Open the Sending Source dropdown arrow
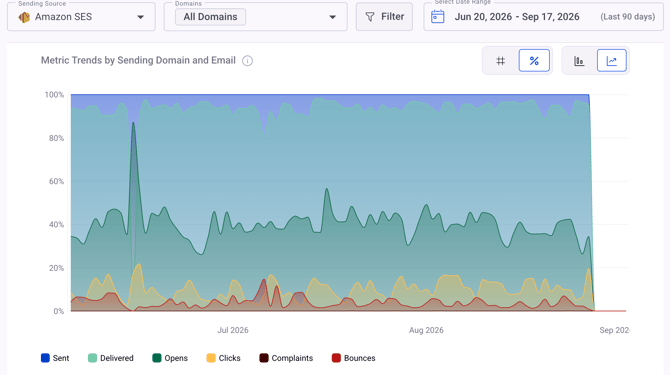 coord(140,17)
